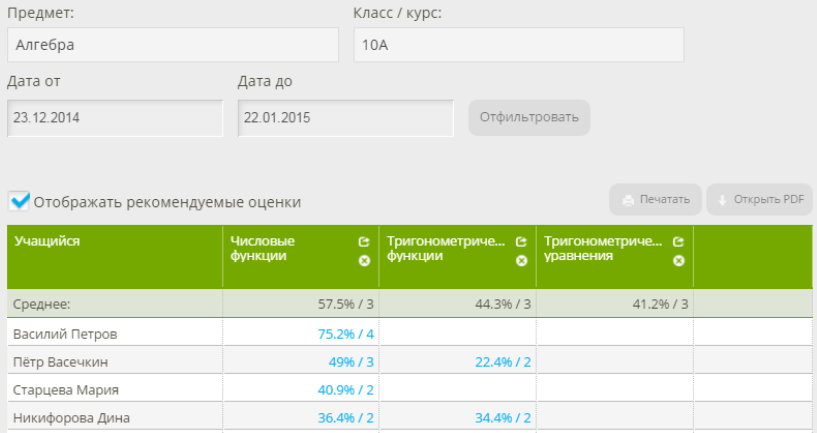Click the Предмет field with Алгебра

172,45
